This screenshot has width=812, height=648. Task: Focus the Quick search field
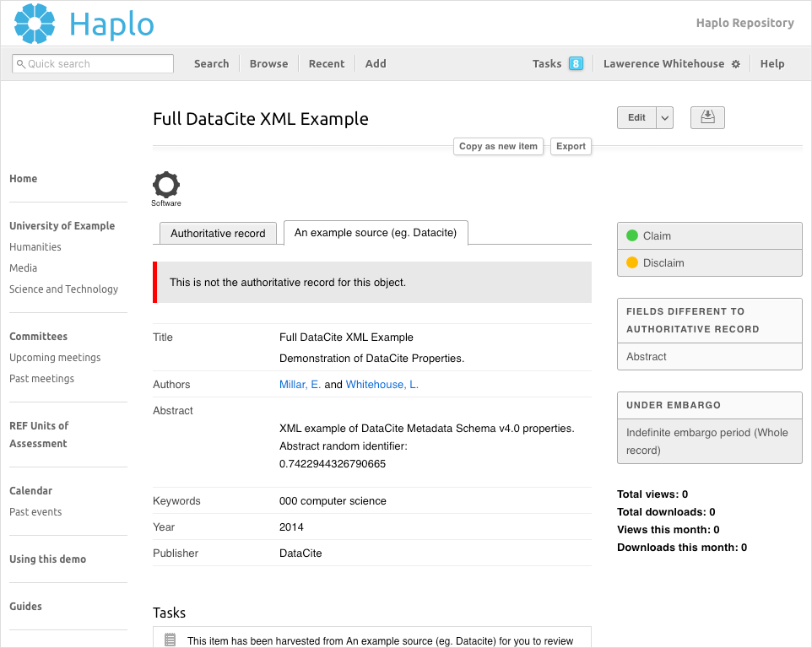93,64
